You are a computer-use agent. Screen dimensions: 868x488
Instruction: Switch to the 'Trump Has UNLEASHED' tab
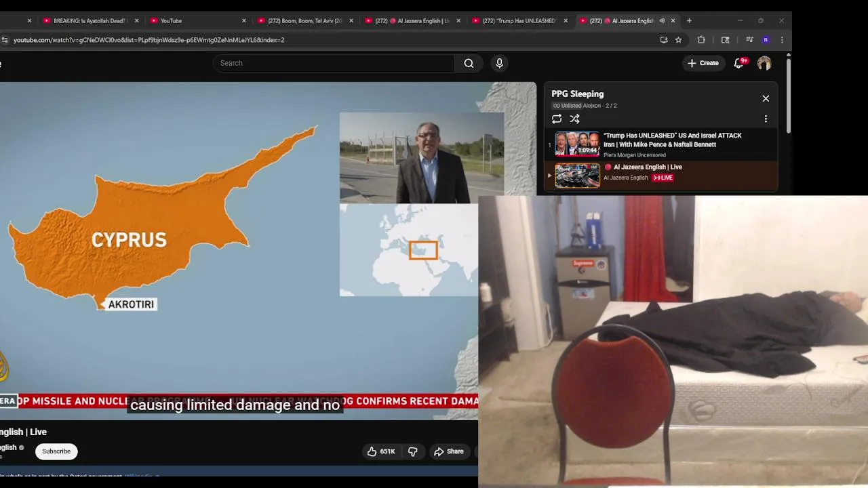tap(519, 21)
